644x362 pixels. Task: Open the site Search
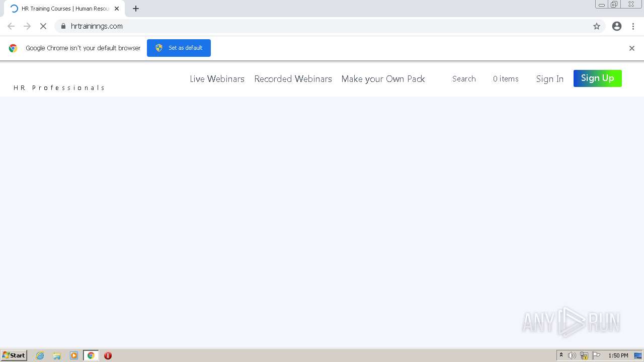click(464, 79)
